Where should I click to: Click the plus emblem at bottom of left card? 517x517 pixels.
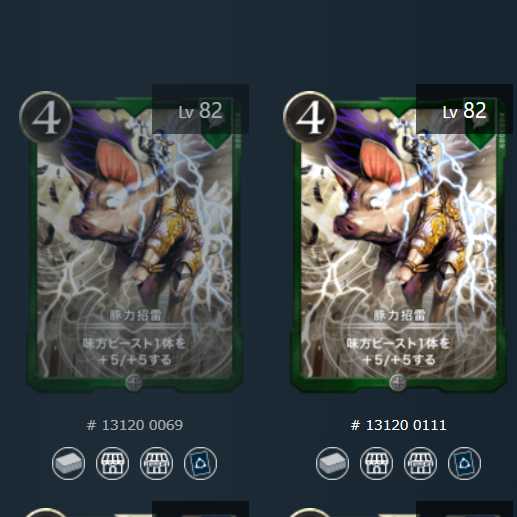tap(134, 382)
